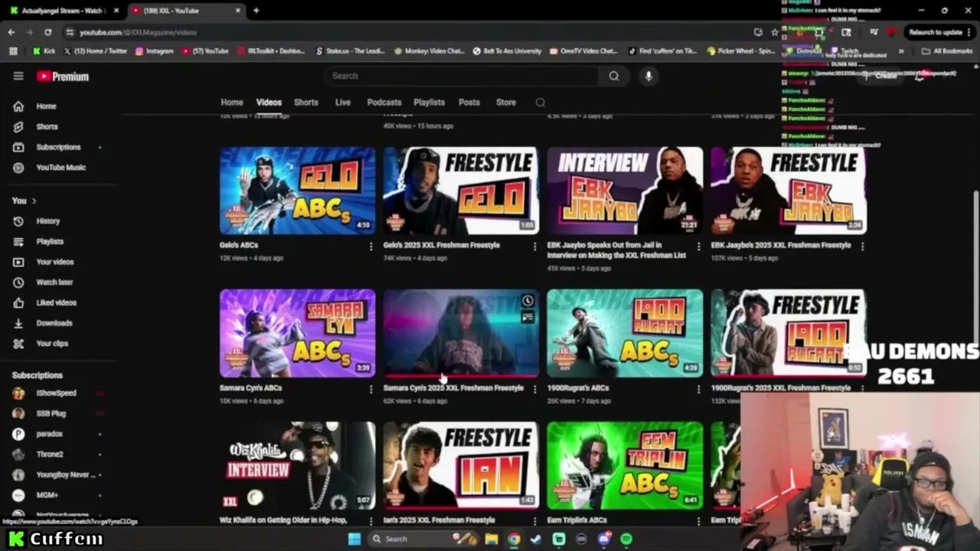Open options menu for Gelo's ABCs
980x551 pixels.
click(371, 246)
